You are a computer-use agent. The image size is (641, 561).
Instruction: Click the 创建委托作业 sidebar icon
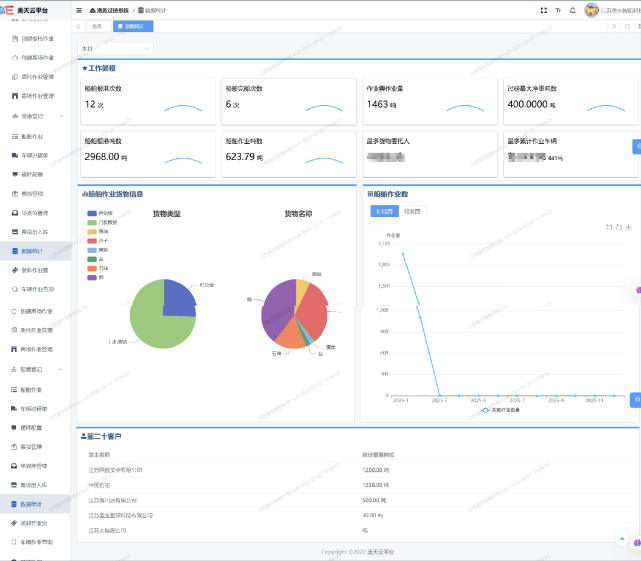point(14,39)
